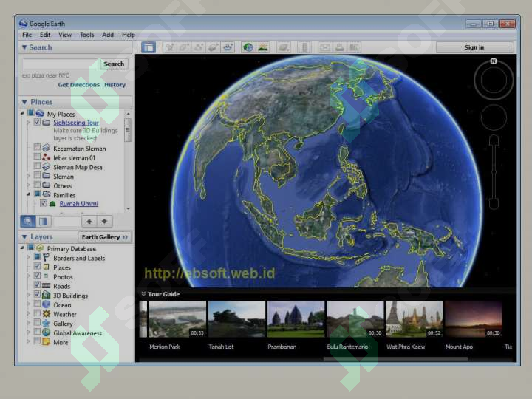
Task: Collapse the Tour Guide strip
Action: 143,294
